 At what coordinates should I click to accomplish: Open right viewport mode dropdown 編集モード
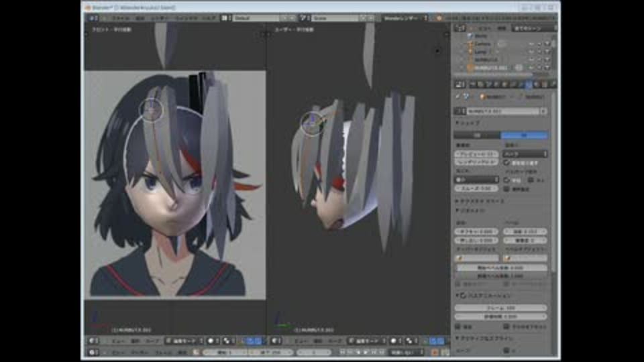pyautogui.click(x=367, y=341)
